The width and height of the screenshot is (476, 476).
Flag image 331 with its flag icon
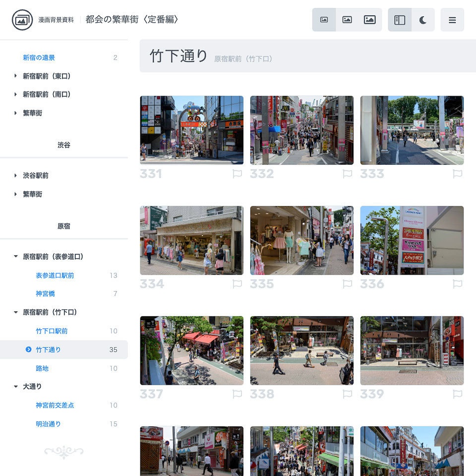(x=237, y=174)
